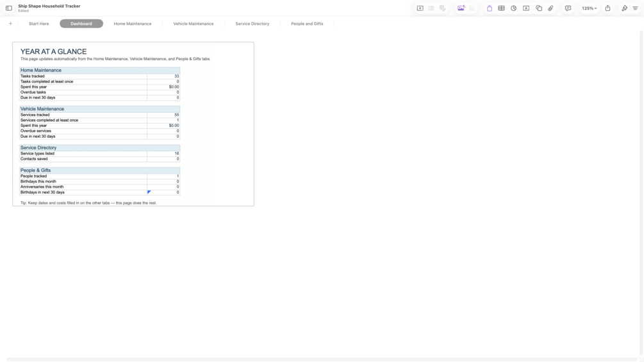644x362 pixels.
Task: Select Services completed at least once cell
Action: [83, 120]
